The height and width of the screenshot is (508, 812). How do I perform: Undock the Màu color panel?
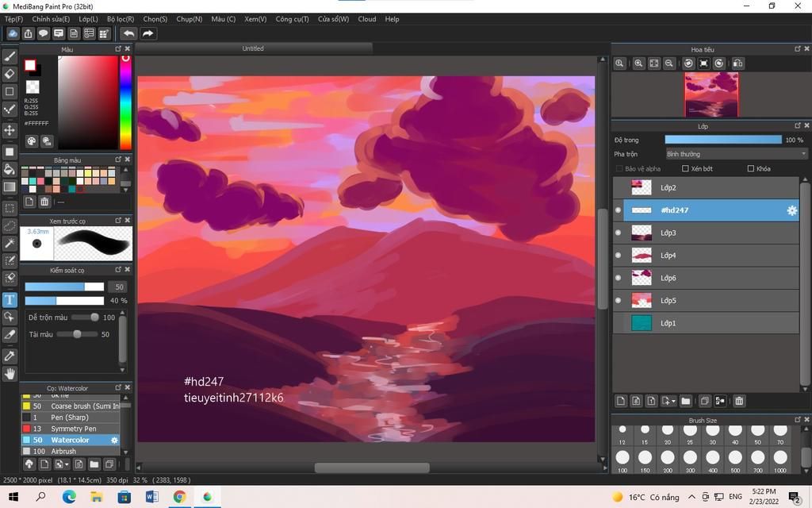[x=118, y=48]
